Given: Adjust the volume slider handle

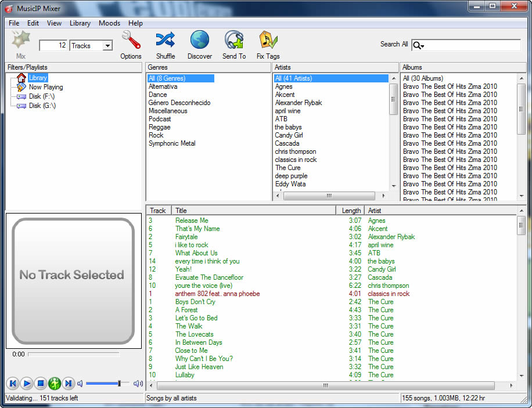Looking at the screenshot, I should pyautogui.click(x=119, y=383).
